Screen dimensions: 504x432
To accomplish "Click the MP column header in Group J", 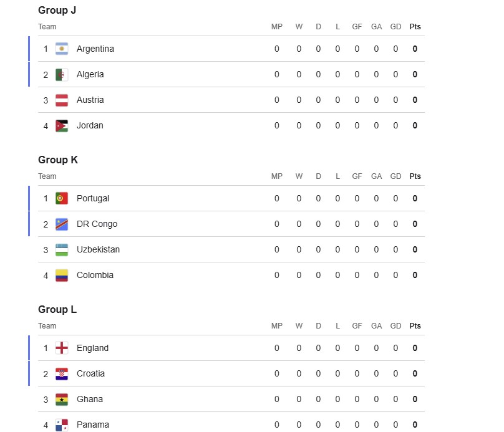I will (x=277, y=26).
